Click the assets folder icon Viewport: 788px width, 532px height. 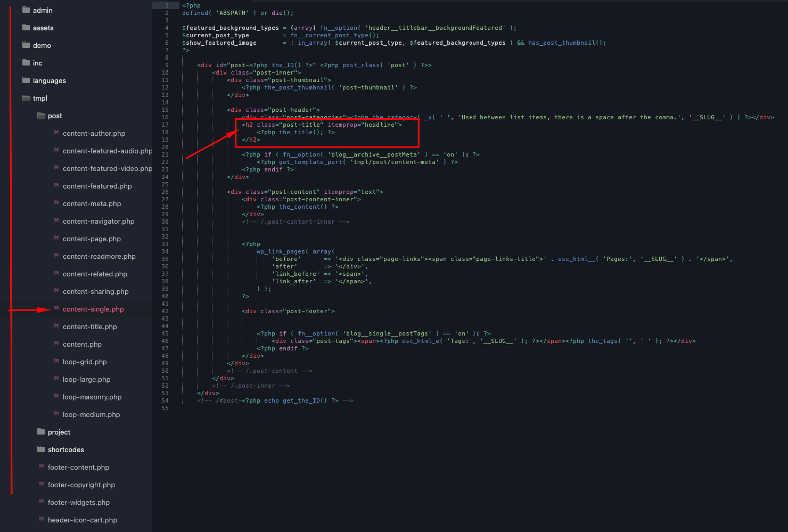pos(26,28)
